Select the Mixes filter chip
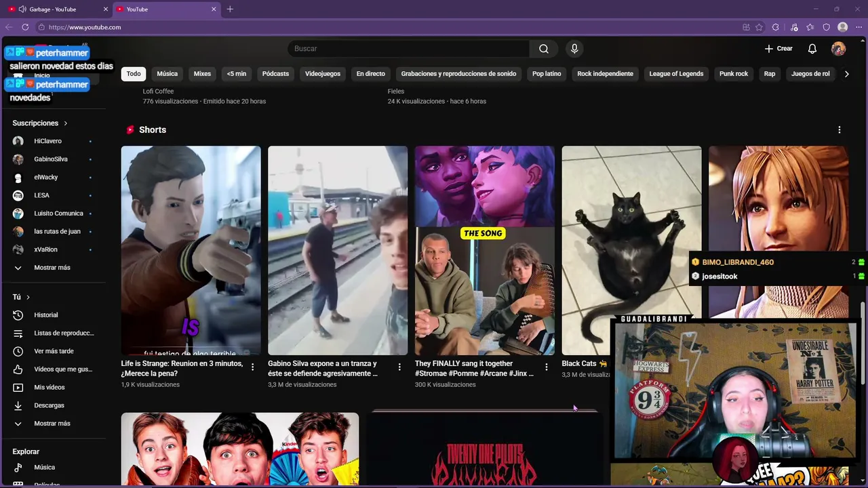 point(202,74)
